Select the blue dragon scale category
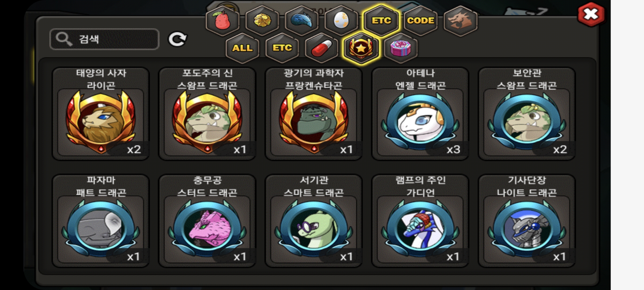 (302, 20)
